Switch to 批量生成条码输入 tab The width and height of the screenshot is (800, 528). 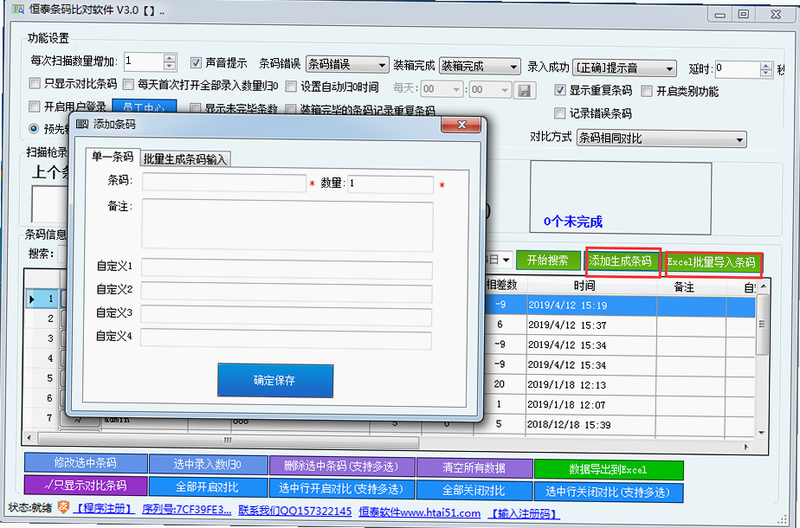coord(185,159)
